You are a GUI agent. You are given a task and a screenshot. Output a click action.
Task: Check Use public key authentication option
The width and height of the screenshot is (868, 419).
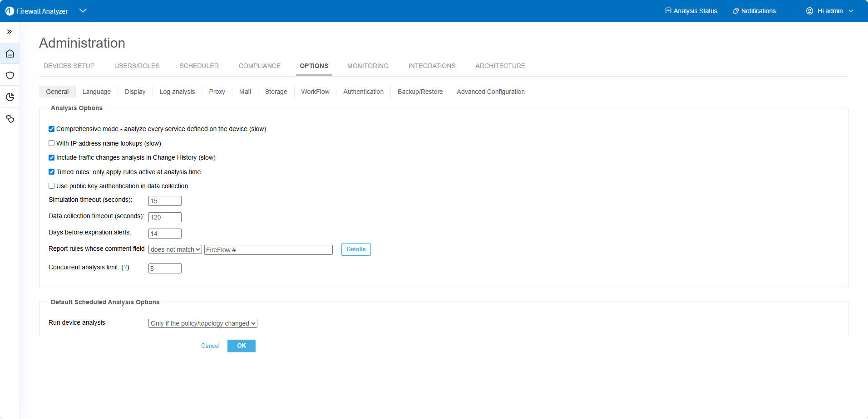click(52, 186)
